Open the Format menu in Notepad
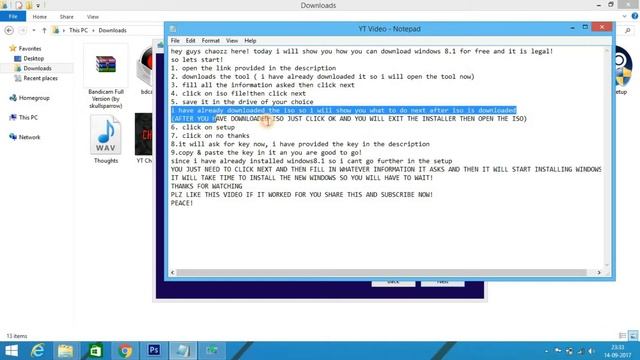Image resolution: width=640 pixels, height=360 pixels. click(211, 41)
